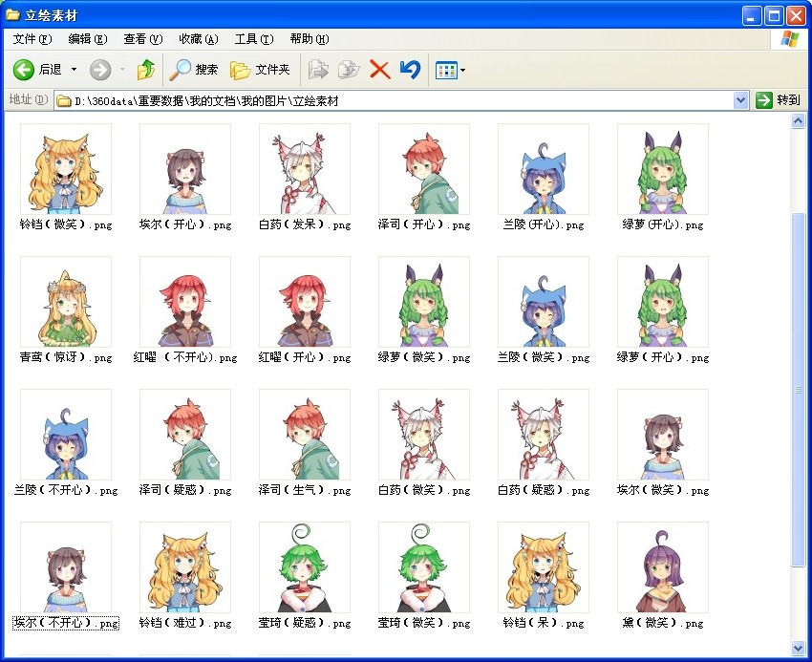The image size is (812, 662).
Task: Select the 泽司(生气).png thumbnail
Action: pos(305,434)
